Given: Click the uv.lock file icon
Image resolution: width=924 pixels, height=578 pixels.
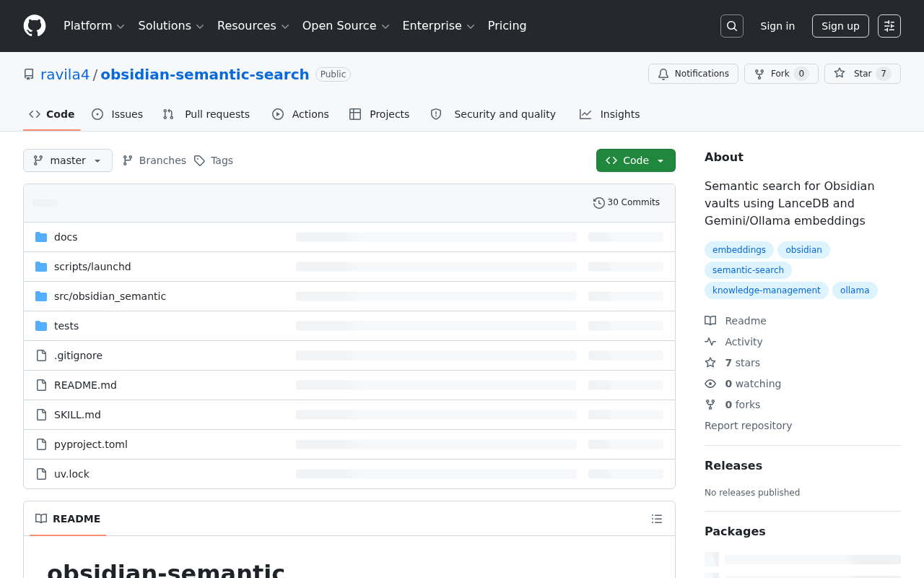Looking at the screenshot, I should 41,474.
